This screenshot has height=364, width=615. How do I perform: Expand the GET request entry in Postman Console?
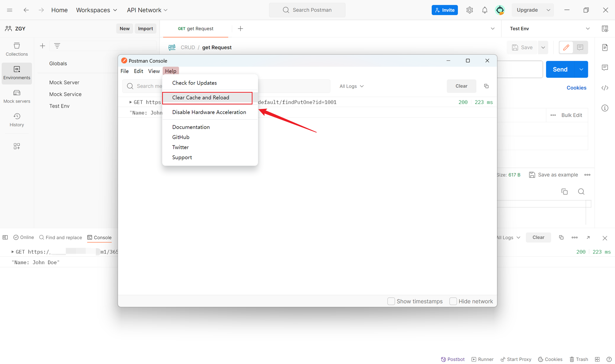pyautogui.click(x=130, y=102)
